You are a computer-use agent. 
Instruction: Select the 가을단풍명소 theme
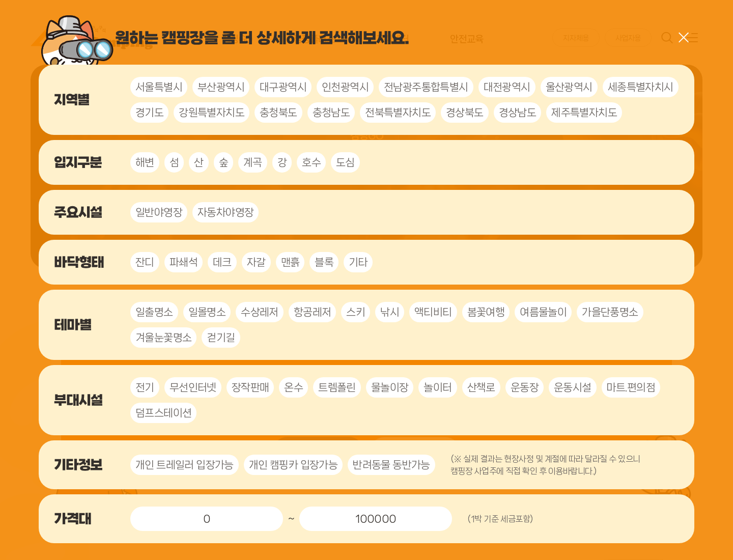(610, 312)
